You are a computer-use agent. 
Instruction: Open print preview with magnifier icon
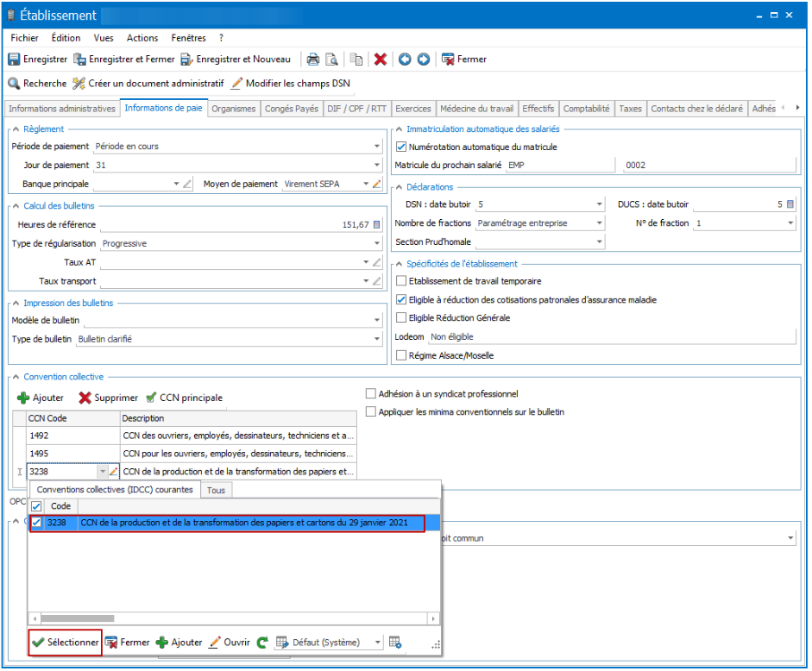(x=331, y=60)
